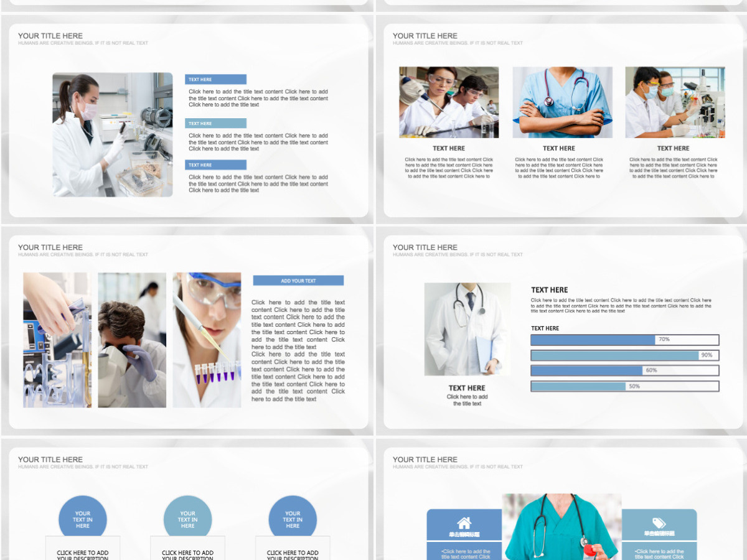Click bullet text below the home icon panel
This screenshot has height=560, width=747.
466,554
